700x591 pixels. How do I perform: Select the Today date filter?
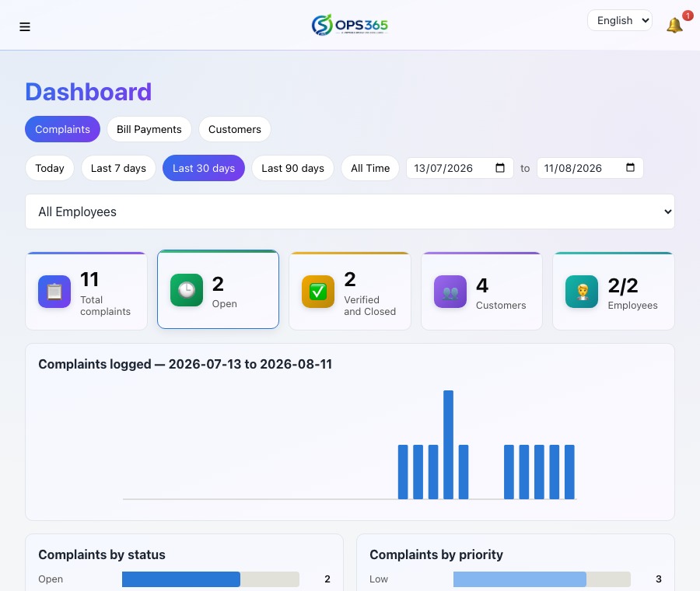[50, 168]
